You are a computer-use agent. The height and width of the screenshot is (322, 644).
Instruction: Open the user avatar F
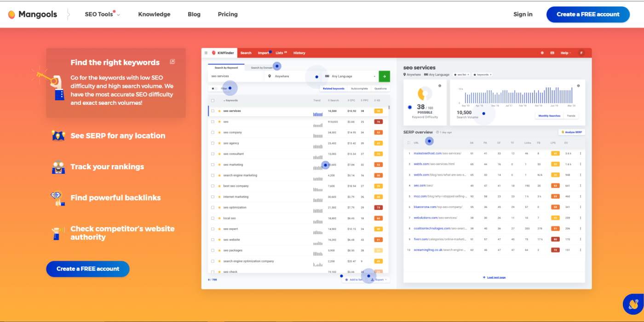click(581, 53)
